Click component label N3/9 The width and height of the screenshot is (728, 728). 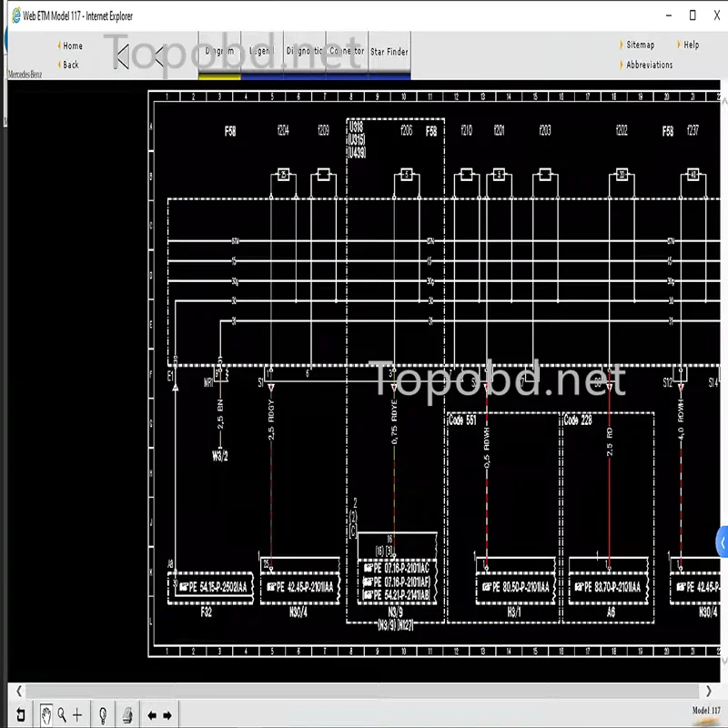coord(395,612)
